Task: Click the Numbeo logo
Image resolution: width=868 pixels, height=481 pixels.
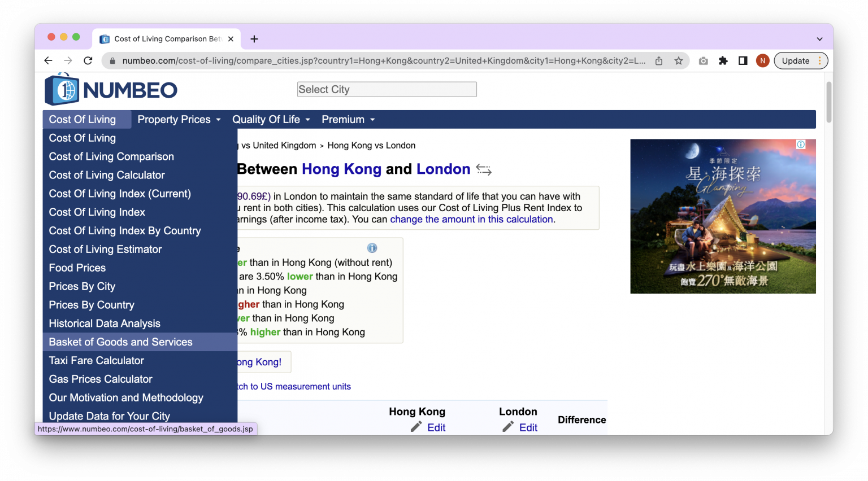Action: click(x=111, y=90)
